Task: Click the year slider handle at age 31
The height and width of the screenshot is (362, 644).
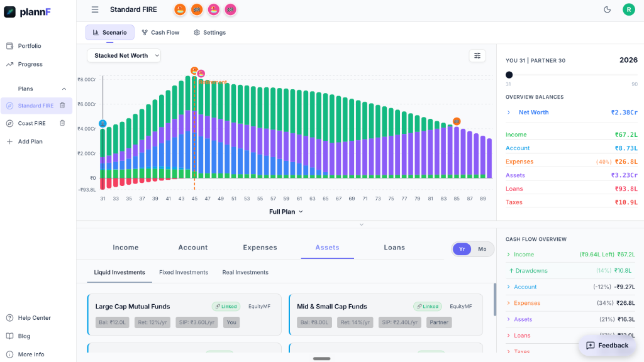Action: coord(509,75)
